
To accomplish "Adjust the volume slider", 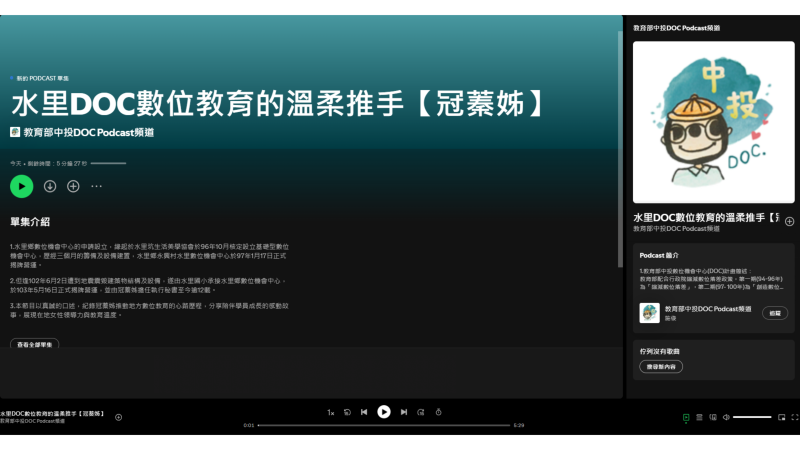I will point(752,417).
